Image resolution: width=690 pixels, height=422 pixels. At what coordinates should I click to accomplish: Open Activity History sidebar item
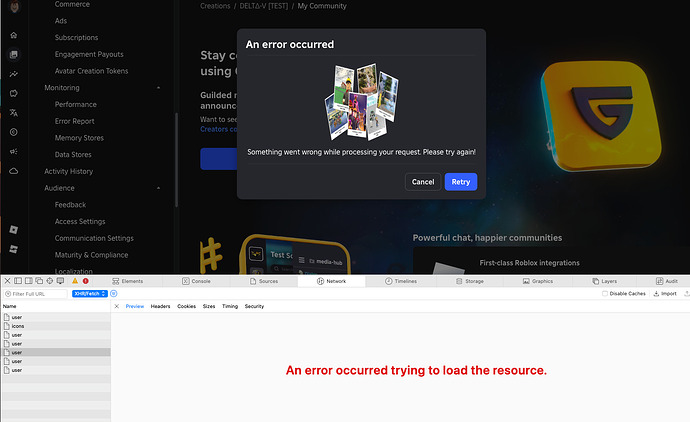[68, 171]
